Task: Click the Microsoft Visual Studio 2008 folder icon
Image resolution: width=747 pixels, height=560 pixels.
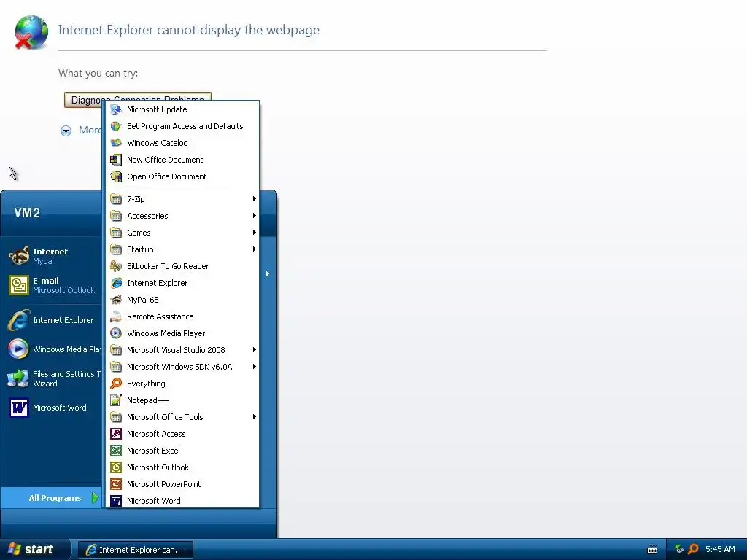Action: (x=116, y=350)
